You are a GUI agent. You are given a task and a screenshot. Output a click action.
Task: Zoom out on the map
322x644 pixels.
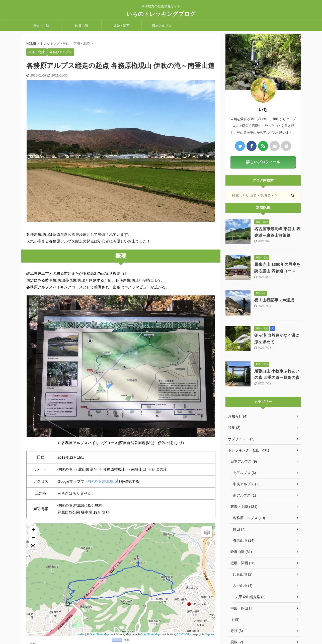coord(33,537)
